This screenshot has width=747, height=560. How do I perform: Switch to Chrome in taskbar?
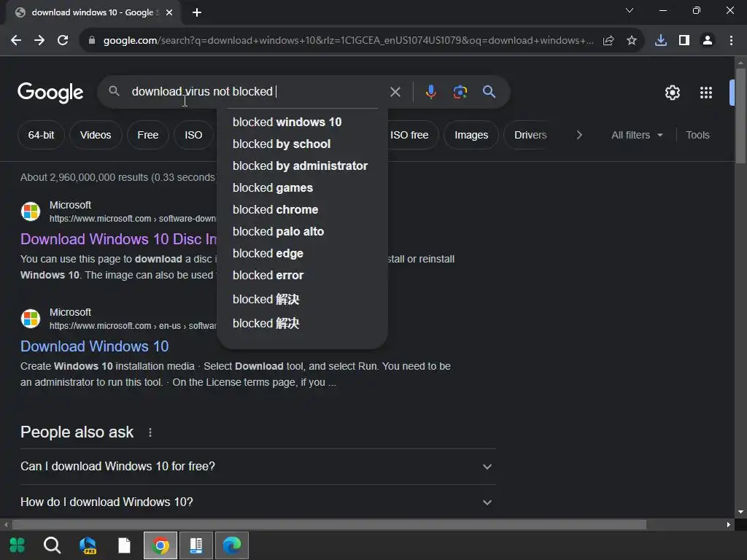[x=160, y=545]
